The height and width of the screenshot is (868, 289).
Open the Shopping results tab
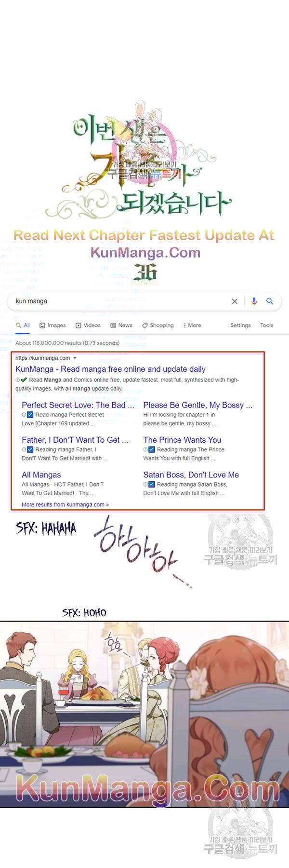158,325
